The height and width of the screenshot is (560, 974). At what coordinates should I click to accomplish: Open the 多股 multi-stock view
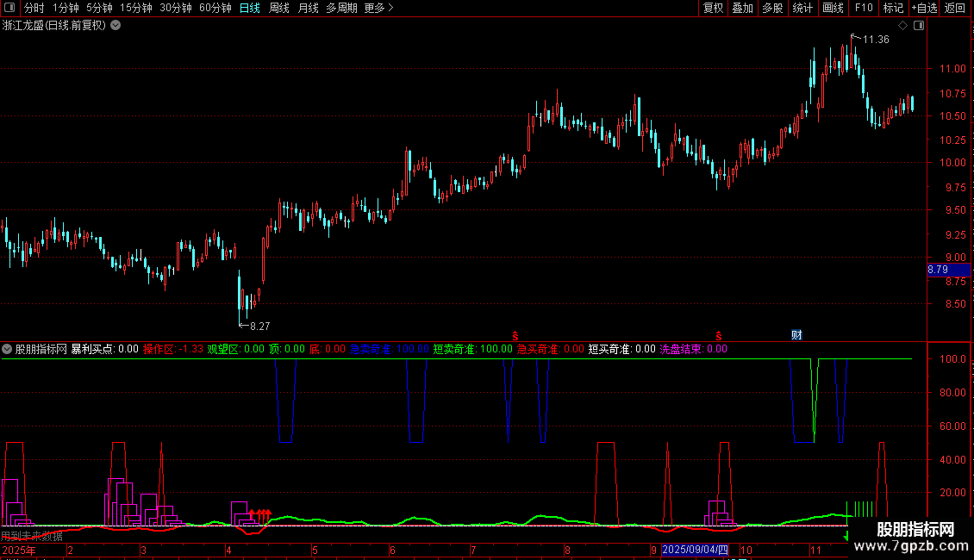772,8
